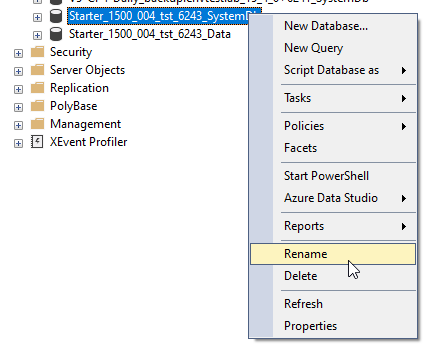
Task: Open database Properties from context menu
Action: tap(333, 326)
